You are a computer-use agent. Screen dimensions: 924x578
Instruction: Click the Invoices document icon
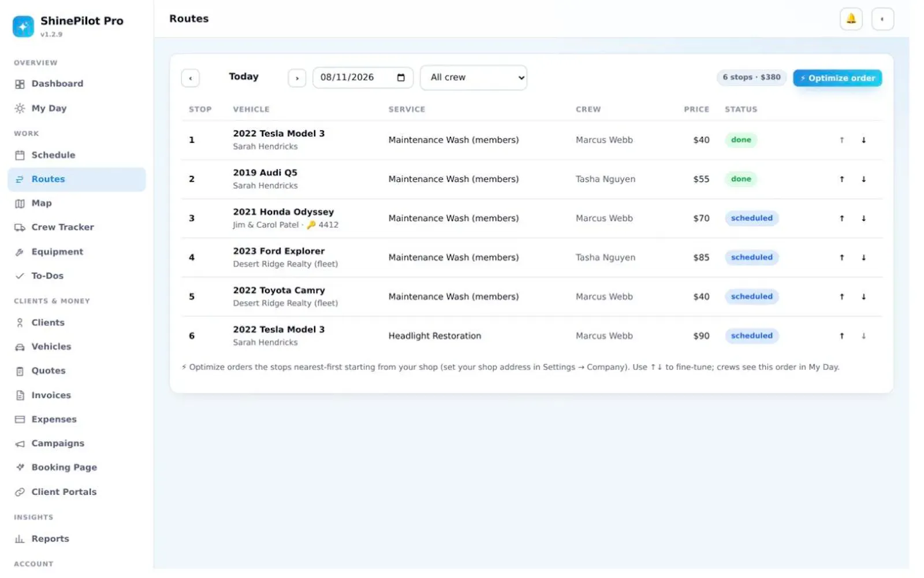pos(20,395)
